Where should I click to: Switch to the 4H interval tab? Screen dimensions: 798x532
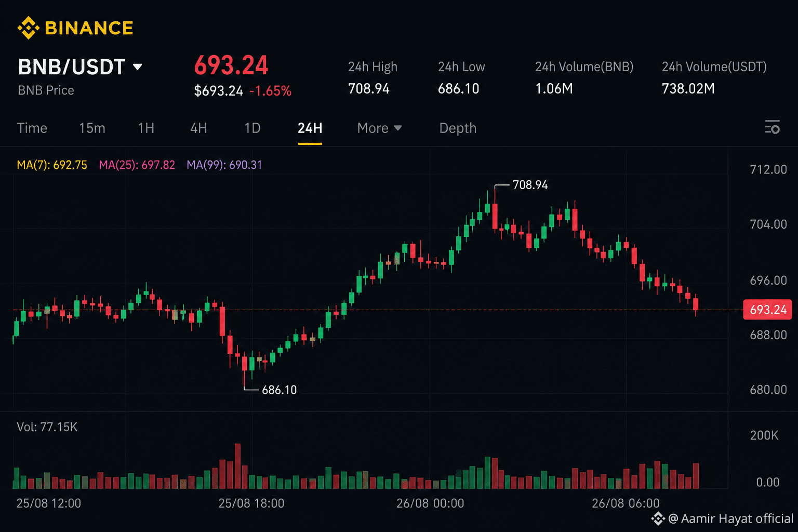[198, 128]
